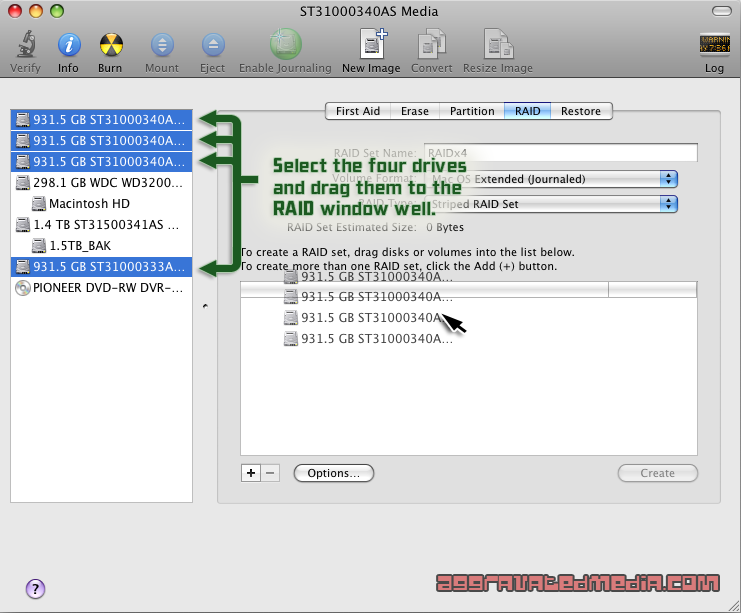Click the Add (+) RAID set button

[251, 473]
